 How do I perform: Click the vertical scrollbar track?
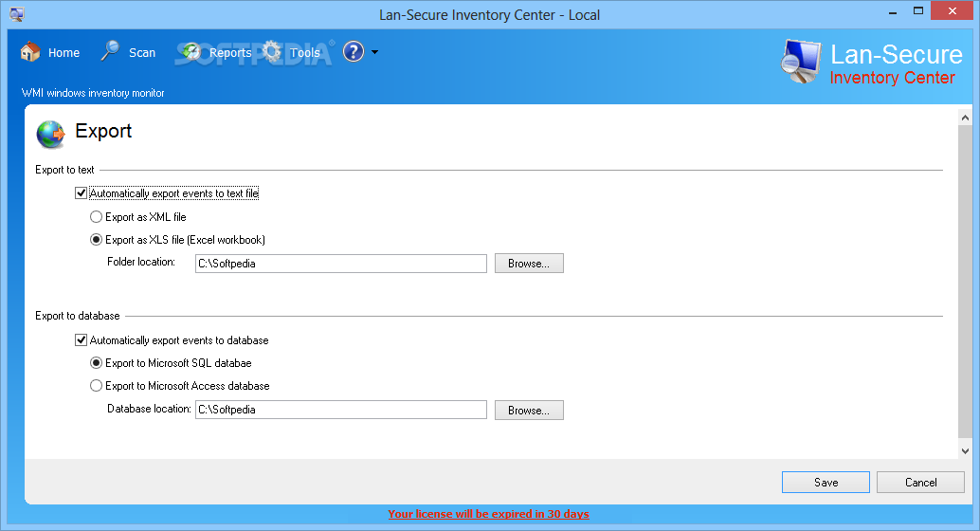965,282
